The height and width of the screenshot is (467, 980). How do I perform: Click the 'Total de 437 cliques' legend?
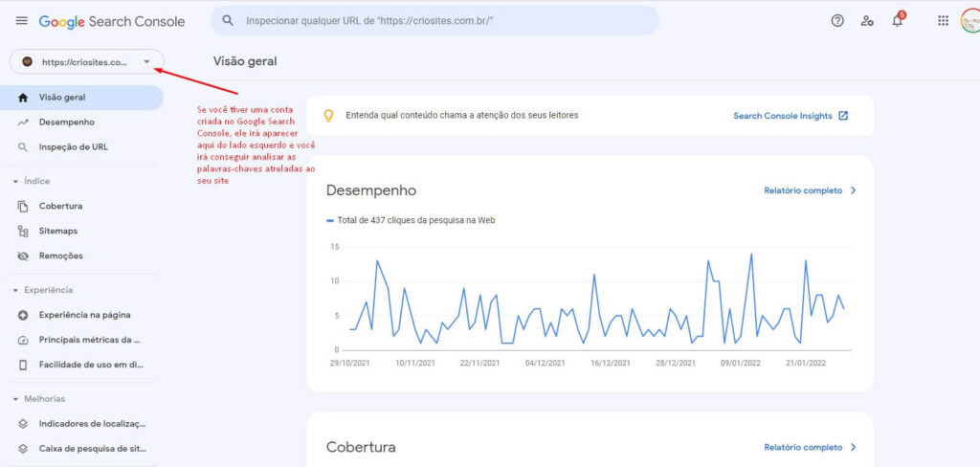412,220
